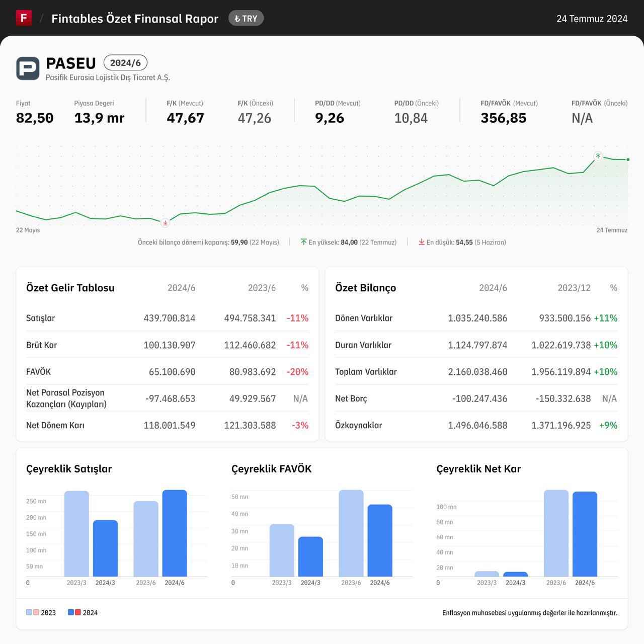Image resolution: width=644 pixels, height=644 pixels.
Task: Click the Önceki bilanço dönemi kapanış 59,90 text
Action: coord(208,242)
